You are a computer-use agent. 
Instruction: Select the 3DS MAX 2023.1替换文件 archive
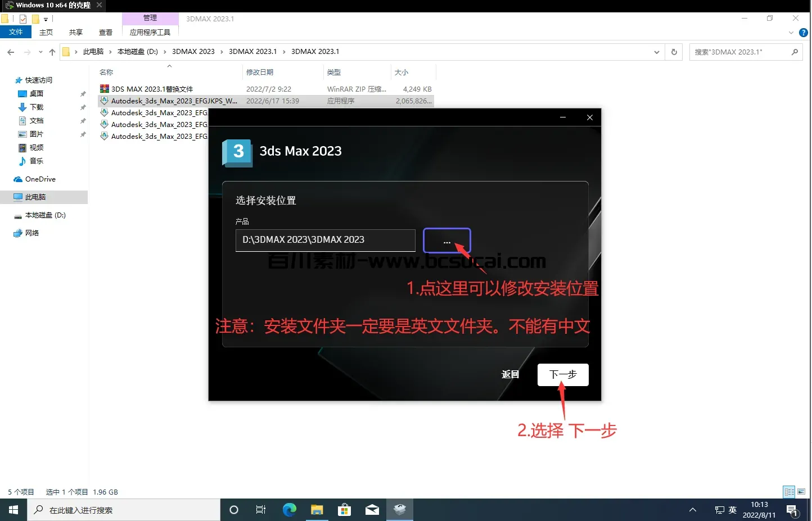click(x=152, y=89)
